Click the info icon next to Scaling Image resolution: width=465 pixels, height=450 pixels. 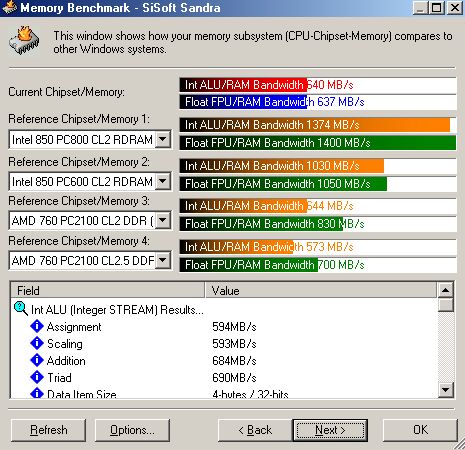[x=37, y=343]
